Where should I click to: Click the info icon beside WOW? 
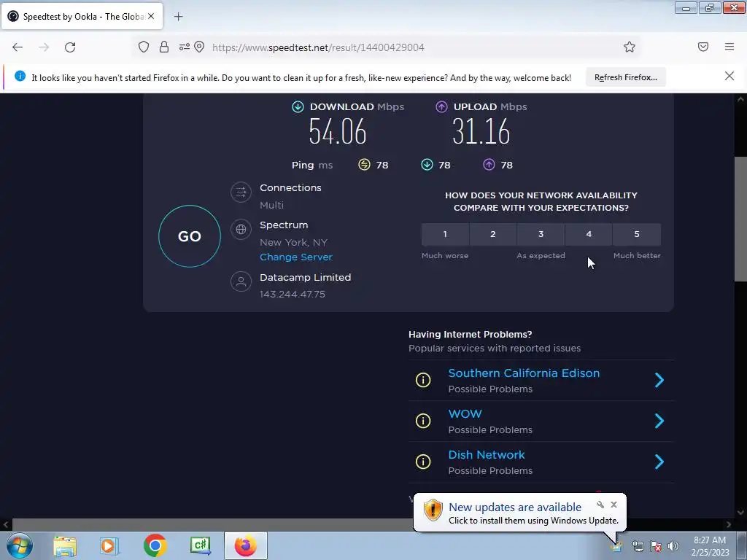[423, 421]
